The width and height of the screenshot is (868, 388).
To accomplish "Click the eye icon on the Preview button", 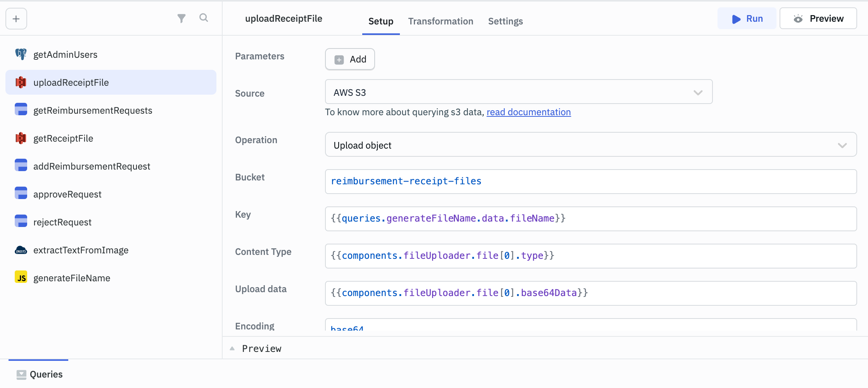I will tap(799, 18).
